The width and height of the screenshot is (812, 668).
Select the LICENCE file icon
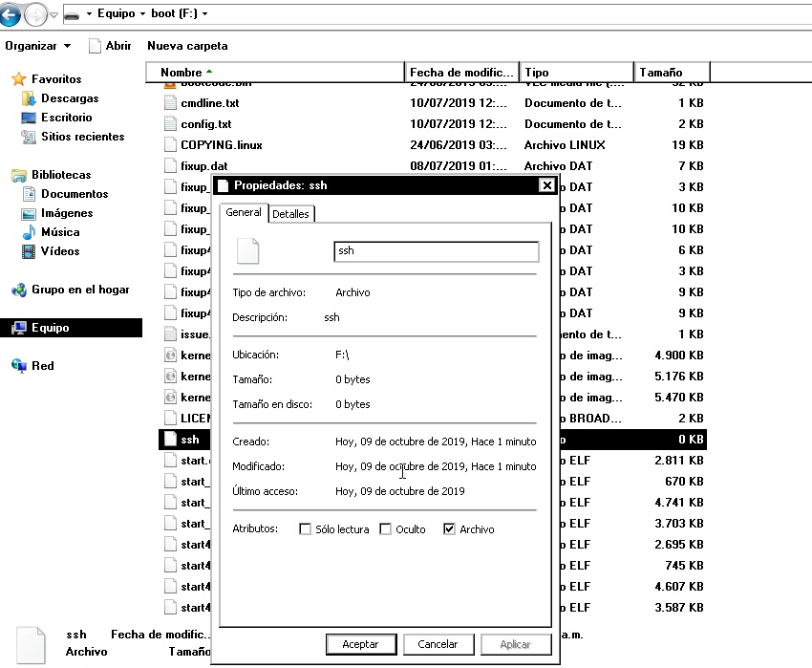(170, 419)
